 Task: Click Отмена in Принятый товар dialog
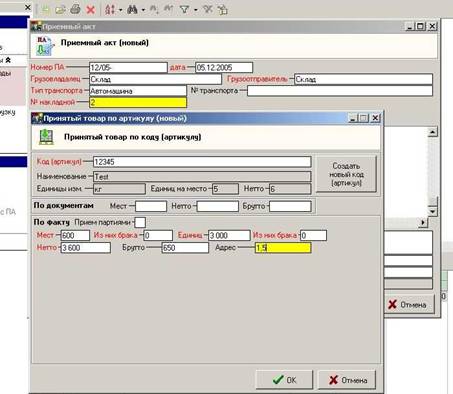(347, 380)
